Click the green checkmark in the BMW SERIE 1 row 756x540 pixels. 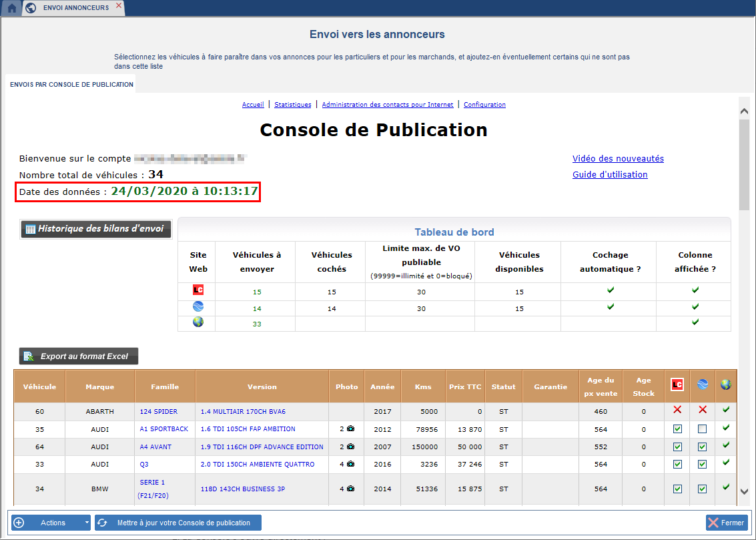pyautogui.click(x=726, y=487)
